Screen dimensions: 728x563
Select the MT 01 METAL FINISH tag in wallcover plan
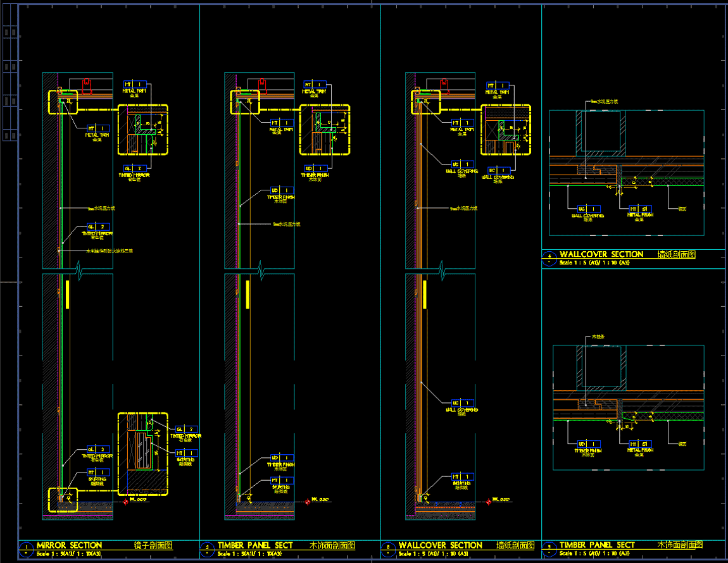[640, 209]
